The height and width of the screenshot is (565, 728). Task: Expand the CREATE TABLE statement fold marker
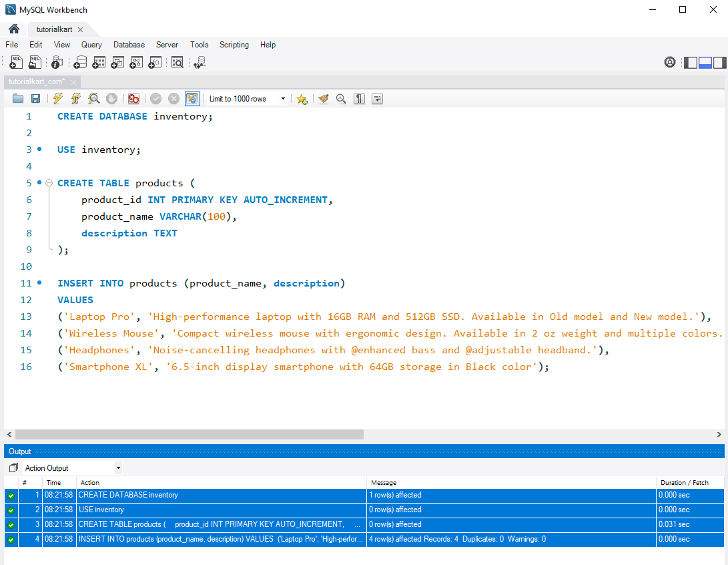49,182
